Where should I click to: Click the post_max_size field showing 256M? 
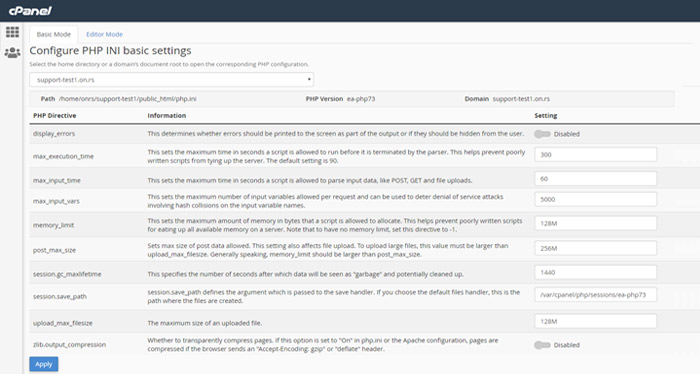point(596,248)
